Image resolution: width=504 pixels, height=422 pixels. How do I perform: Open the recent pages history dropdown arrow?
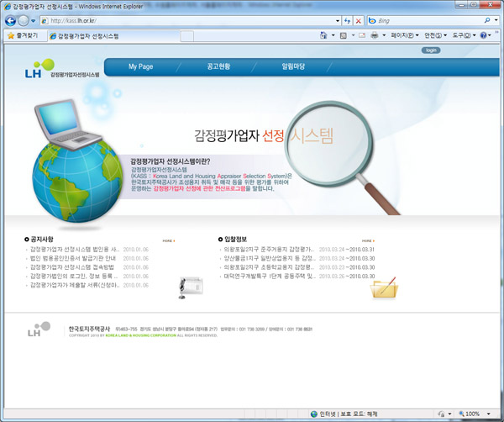33,21
